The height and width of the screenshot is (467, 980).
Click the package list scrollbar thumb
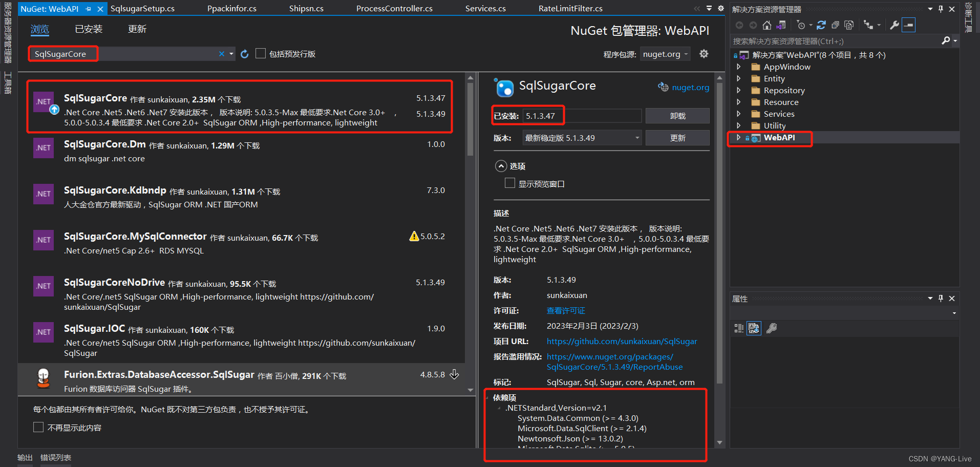470,119
